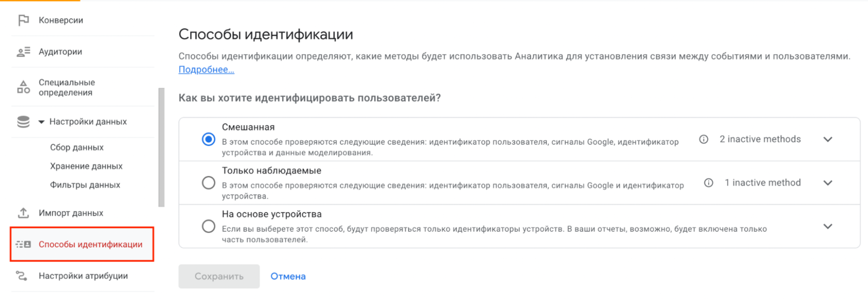Click the Аудитории people icon
This screenshot has width=868, height=299.
tap(23, 52)
